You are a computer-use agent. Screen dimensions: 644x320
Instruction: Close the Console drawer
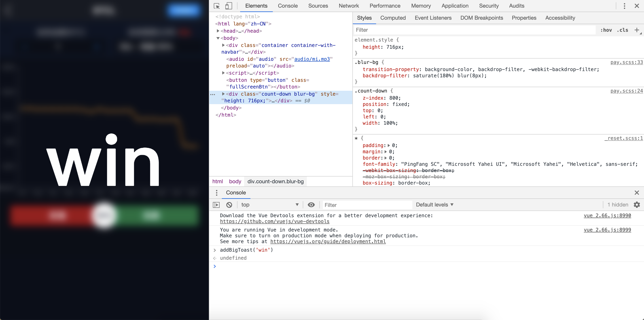tap(637, 193)
